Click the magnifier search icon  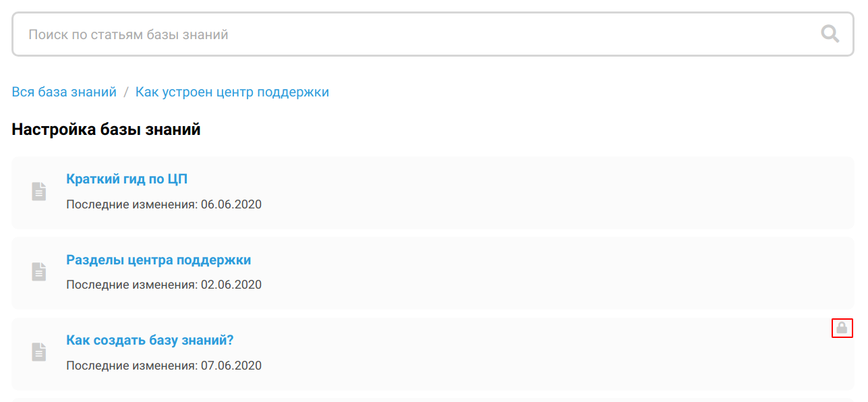[830, 34]
